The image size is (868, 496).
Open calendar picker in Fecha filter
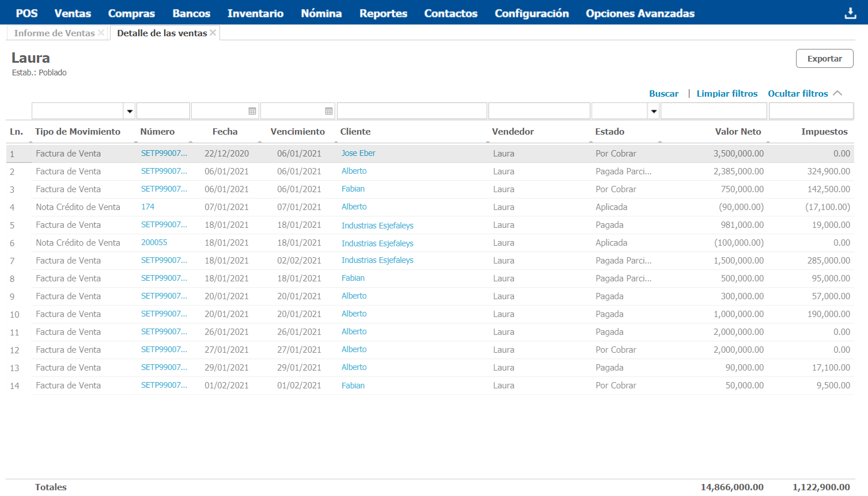[x=252, y=111]
